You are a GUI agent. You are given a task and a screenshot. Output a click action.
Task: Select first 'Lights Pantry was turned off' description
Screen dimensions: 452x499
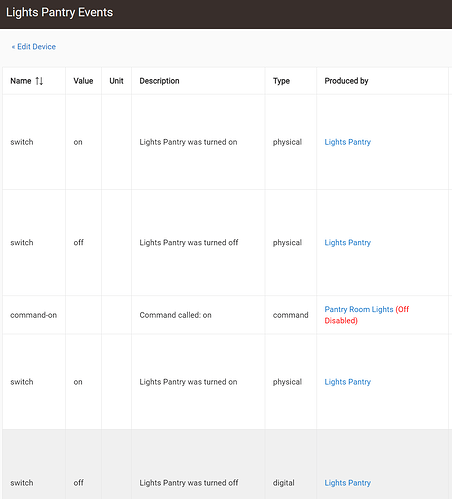point(189,243)
